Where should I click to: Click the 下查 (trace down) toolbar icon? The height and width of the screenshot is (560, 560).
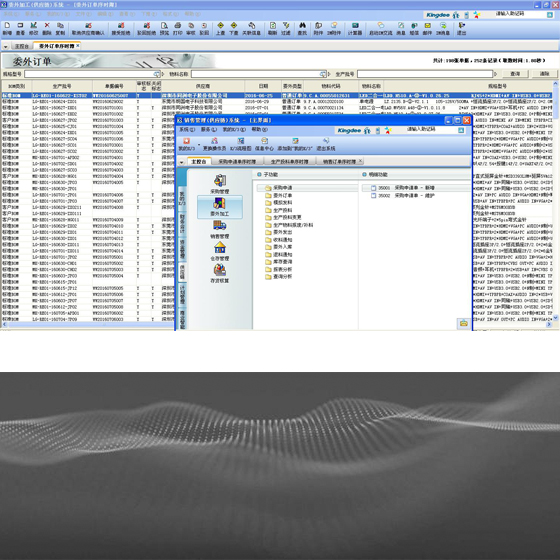234,29
